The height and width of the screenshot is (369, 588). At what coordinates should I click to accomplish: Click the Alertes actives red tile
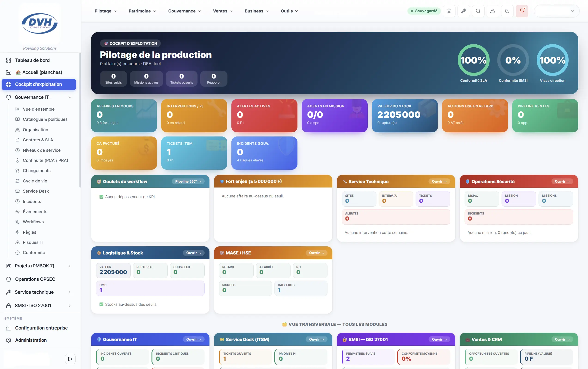pyautogui.click(x=264, y=116)
